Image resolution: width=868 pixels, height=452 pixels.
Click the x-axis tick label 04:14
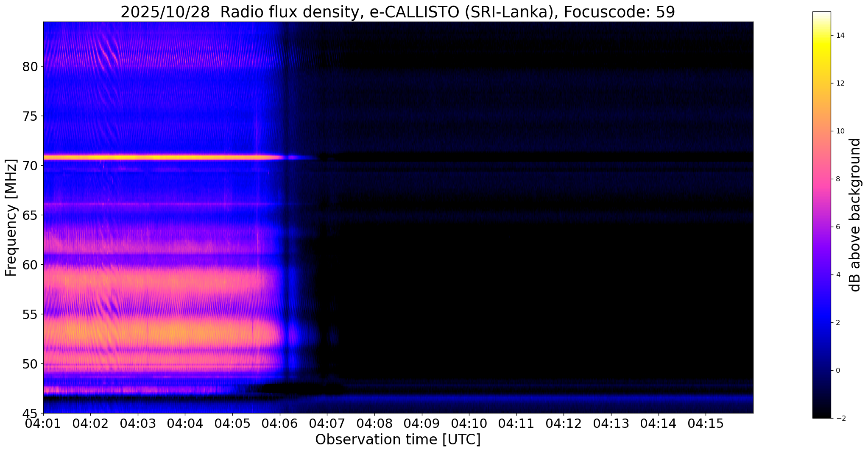point(658,424)
